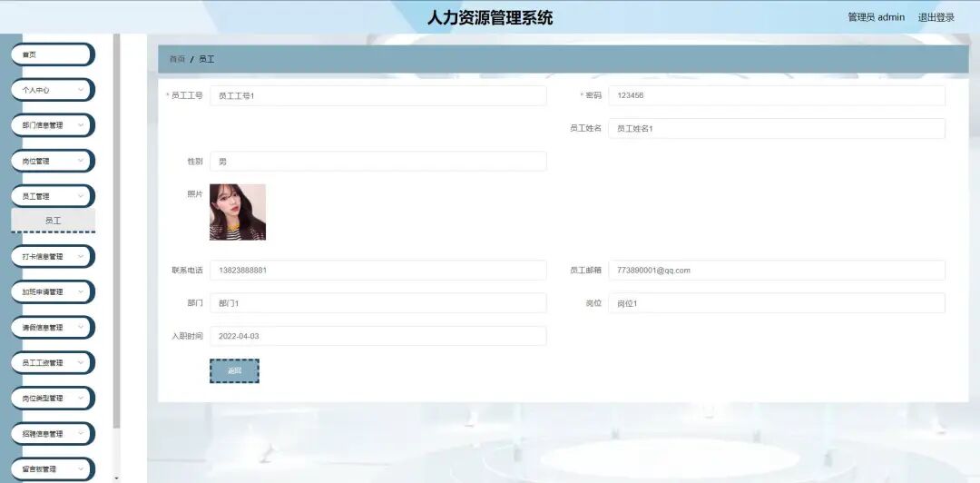Click the 退出登录 logout link
Screen dimensions: 980x483
(936, 17)
